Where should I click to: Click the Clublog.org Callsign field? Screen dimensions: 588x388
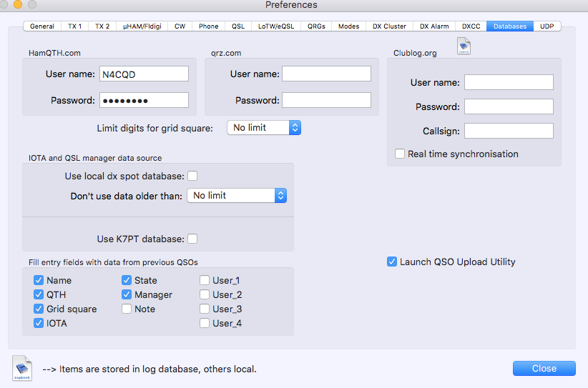pos(509,131)
